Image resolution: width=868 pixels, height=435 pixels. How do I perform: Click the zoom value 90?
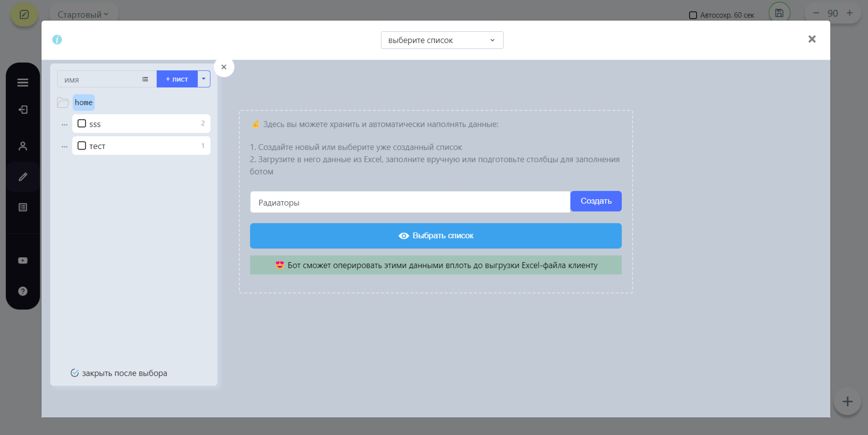[x=833, y=13]
